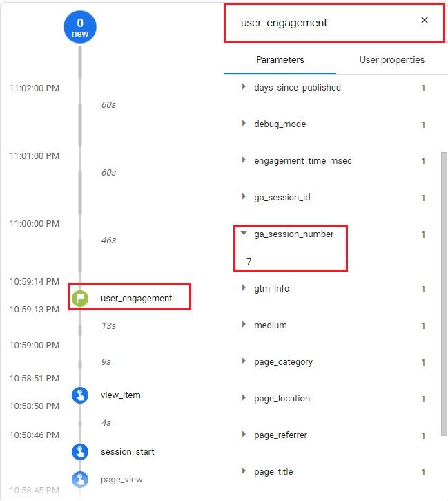
Task: Expand the medium parameter
Action: click(244, 324)
